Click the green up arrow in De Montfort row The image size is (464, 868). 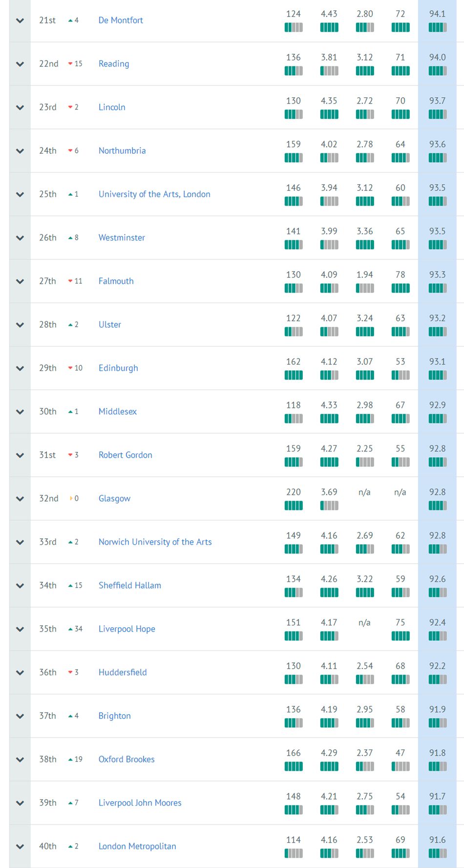(x=70, y=21)
